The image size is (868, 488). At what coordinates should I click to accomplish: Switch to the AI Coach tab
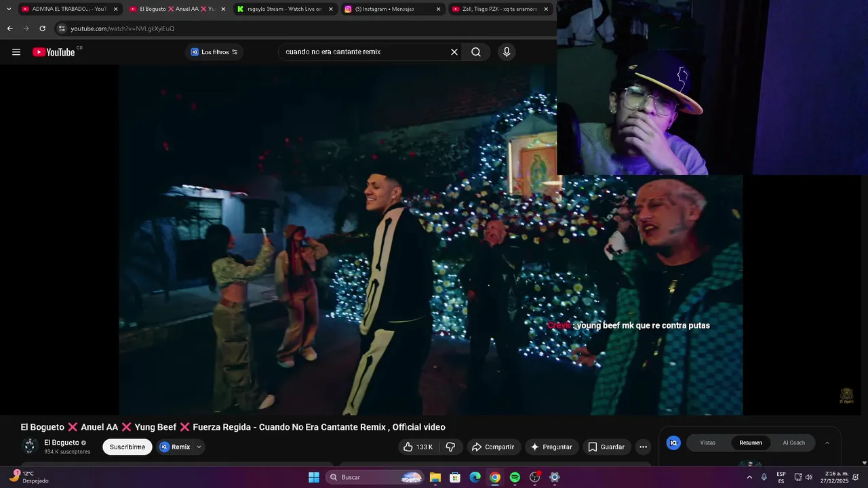794,443
